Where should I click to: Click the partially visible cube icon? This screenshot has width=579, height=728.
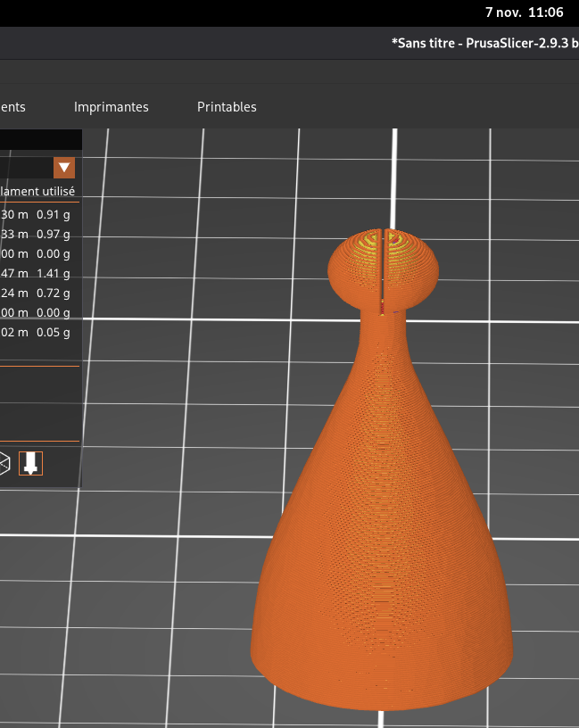click(x=4, y=463)
